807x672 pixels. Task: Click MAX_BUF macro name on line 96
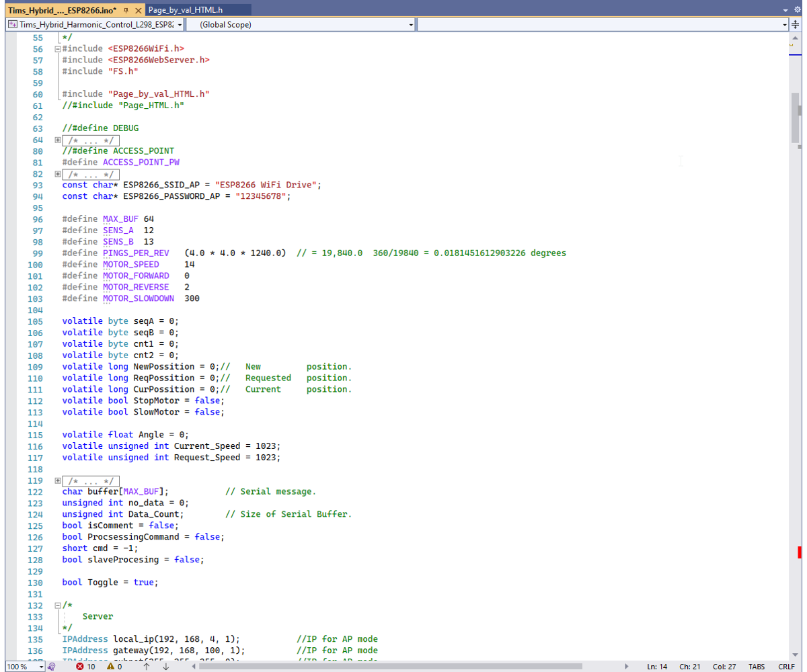(x=120, y=219)
